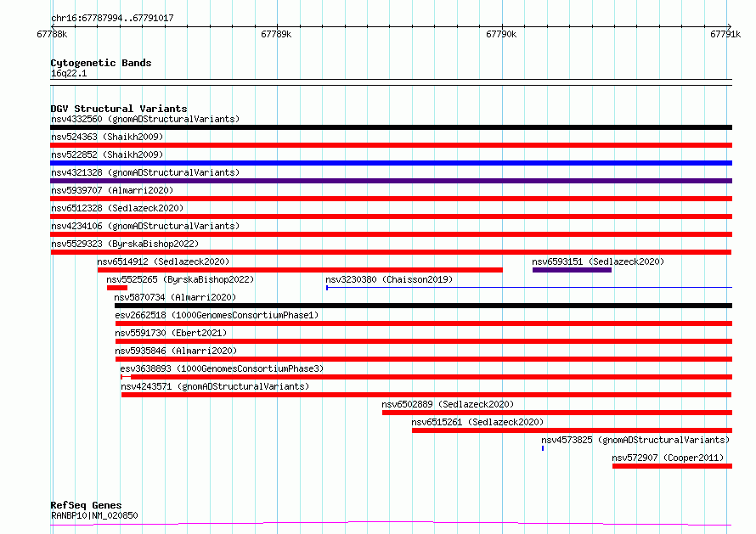The height and width of the screenshot is (534, 756).
Task: Select the red esv3638893 variant bar
Action: coord(426,378)
